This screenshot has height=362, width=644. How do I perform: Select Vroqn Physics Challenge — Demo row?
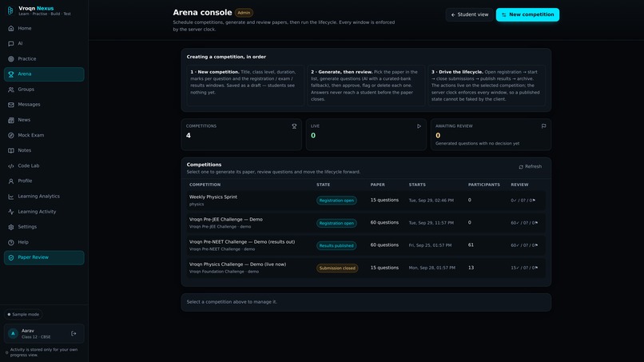366,268
